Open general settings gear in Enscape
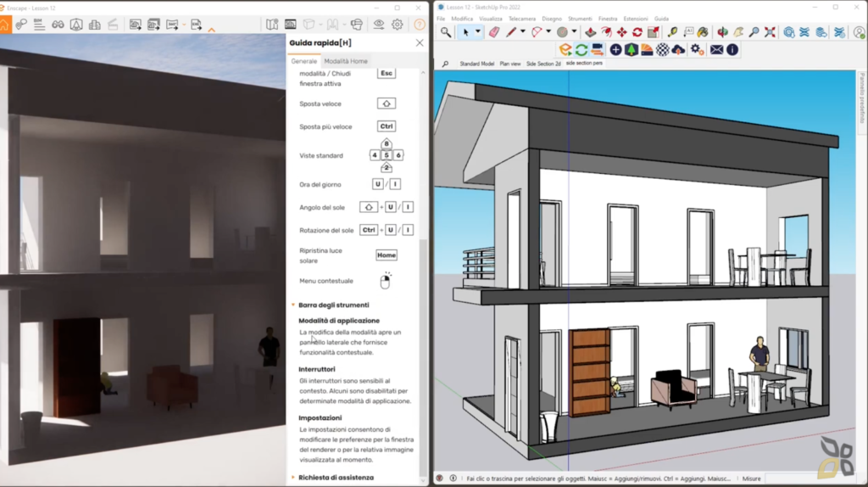868x487 pixels. (398, 25)
